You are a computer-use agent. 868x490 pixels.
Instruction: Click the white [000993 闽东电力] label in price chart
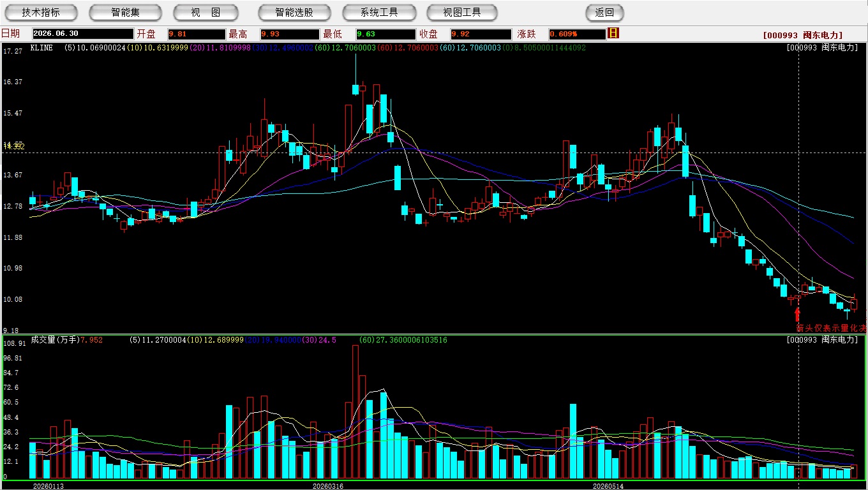(823, 48)
